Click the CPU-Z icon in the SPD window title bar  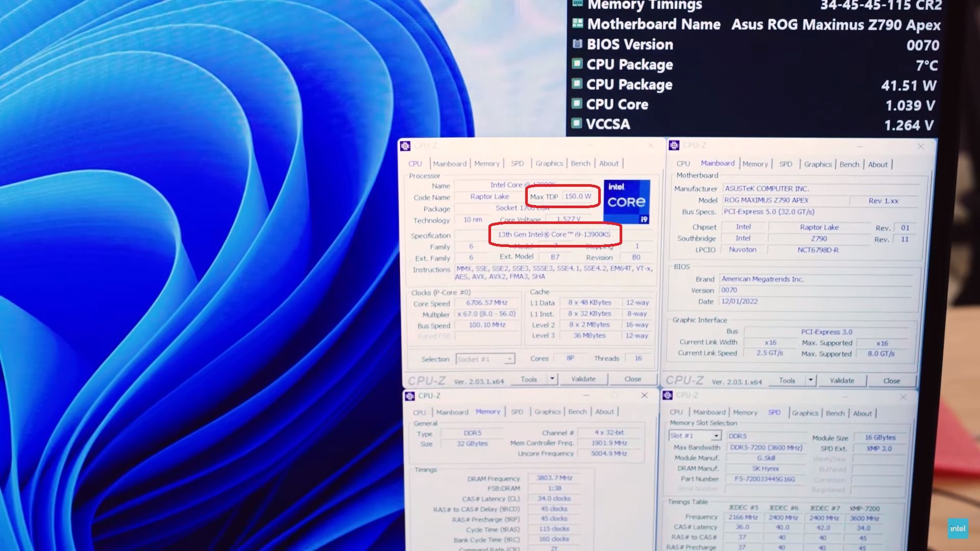667,395
